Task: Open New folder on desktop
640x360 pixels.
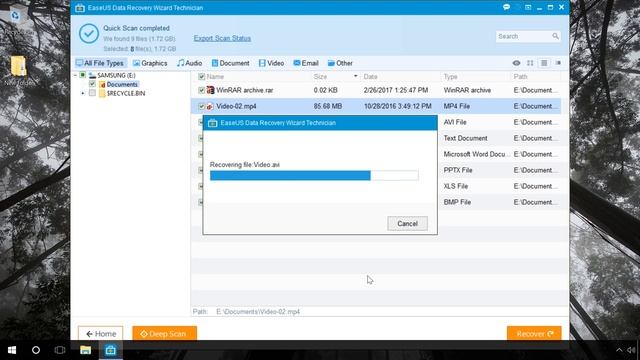Action: point(18,71)
